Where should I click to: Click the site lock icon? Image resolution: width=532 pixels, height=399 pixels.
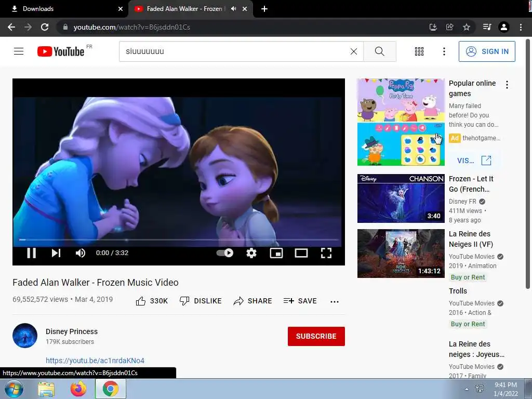click(65, 27)
